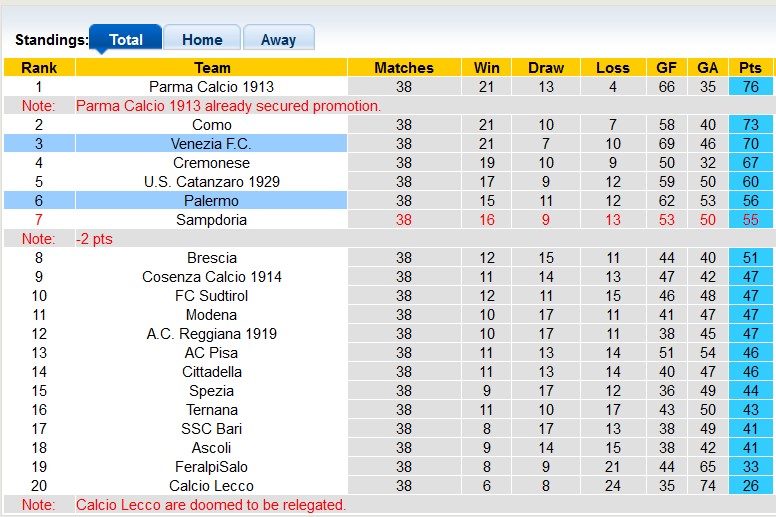Open A.C. Reggiana 1919 team page
Screen dimensions: 776x517
click(x=211, y=334)
